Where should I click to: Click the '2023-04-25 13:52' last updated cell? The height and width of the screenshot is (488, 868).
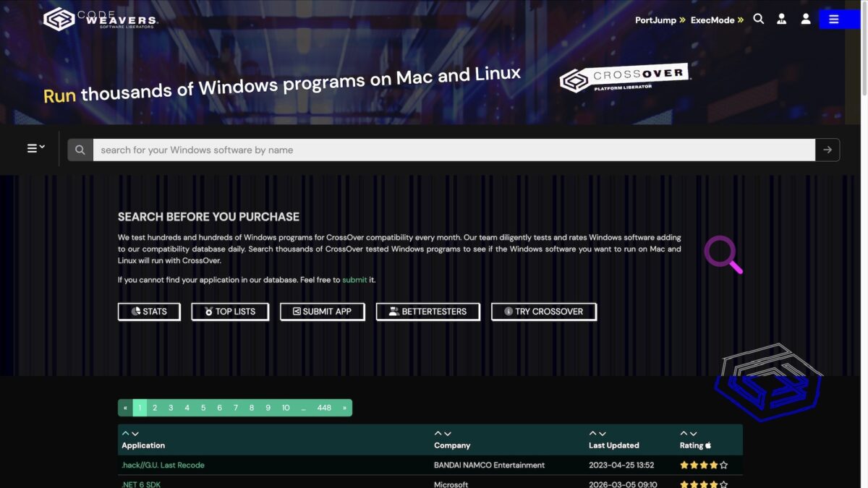(621, 465)
